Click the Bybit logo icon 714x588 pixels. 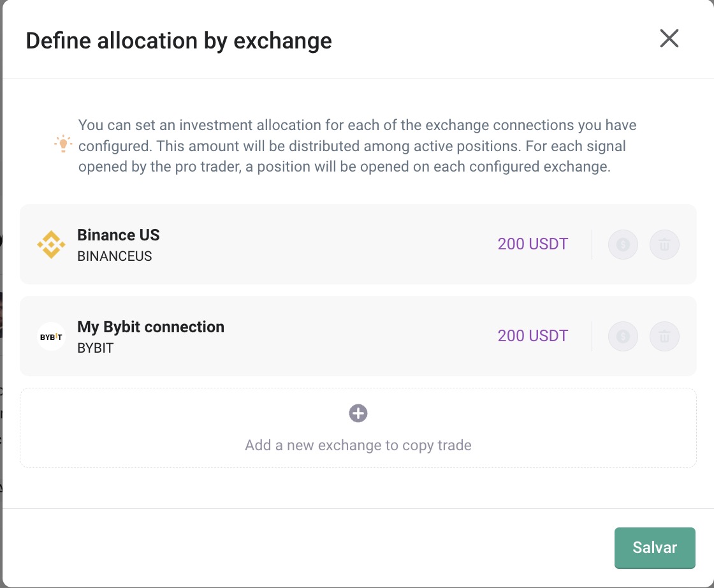(x=51, y=337)
